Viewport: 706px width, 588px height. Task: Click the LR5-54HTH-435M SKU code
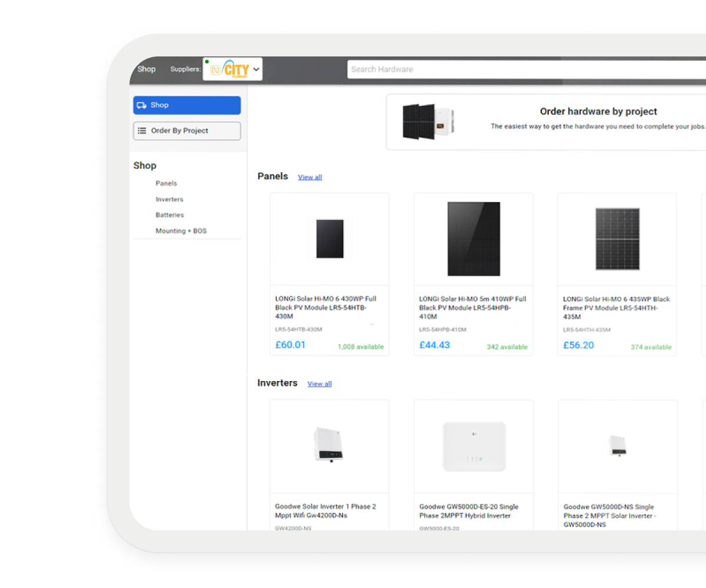coord(587,330)
